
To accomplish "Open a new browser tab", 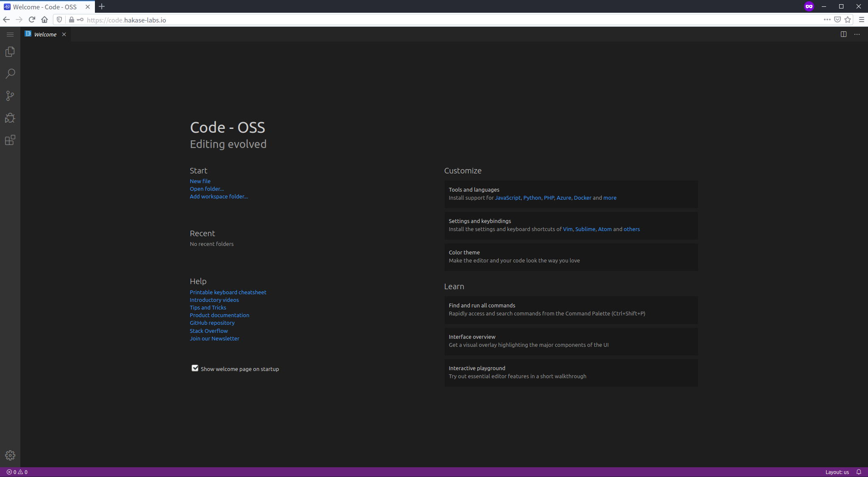I will [x=102, y=6].
